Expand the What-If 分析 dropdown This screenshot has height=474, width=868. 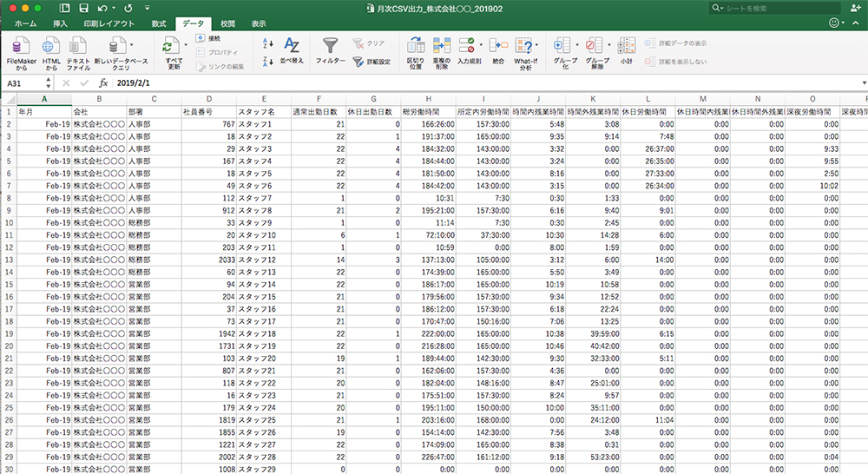pos(536,45)
